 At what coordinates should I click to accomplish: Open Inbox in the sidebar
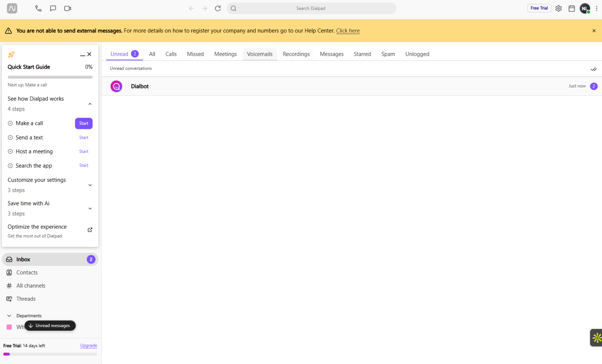pyautogui.click(x=50, y=259)
